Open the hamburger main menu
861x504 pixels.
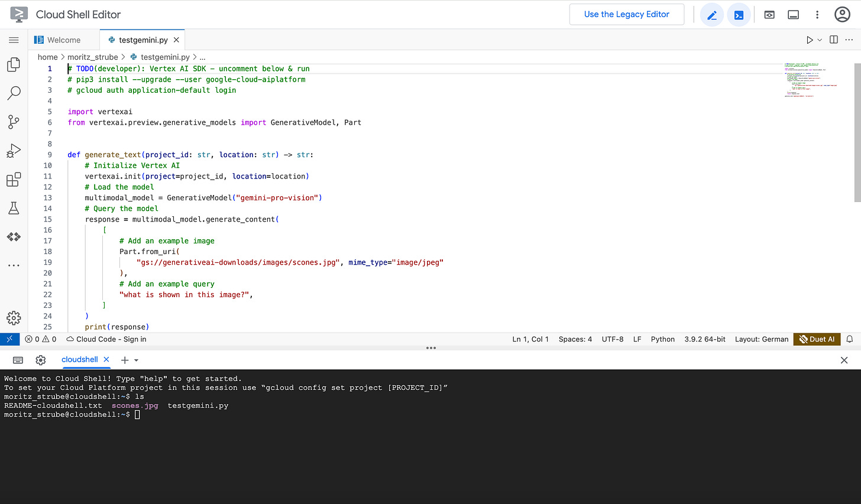pyautogui.click(x=14, y=40)
